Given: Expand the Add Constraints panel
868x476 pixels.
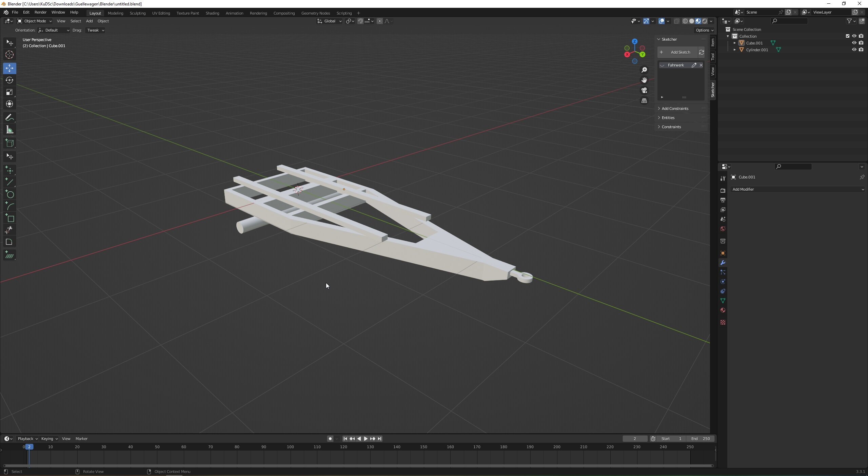Looking at the screenshot, I should tap(675, 109).
